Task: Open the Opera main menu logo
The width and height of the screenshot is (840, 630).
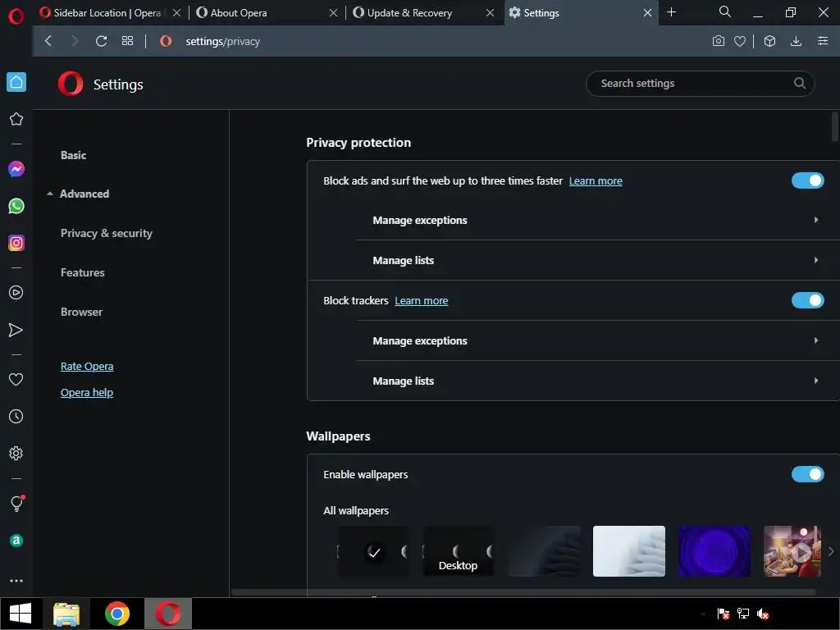Action: (x=16, y=16)
